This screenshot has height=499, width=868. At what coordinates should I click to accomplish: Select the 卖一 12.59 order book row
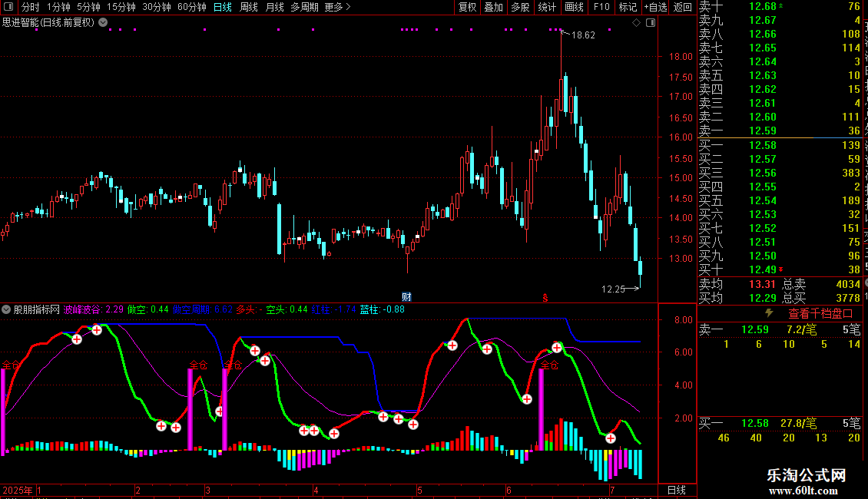pyautogui.click(x=780, y=131)
